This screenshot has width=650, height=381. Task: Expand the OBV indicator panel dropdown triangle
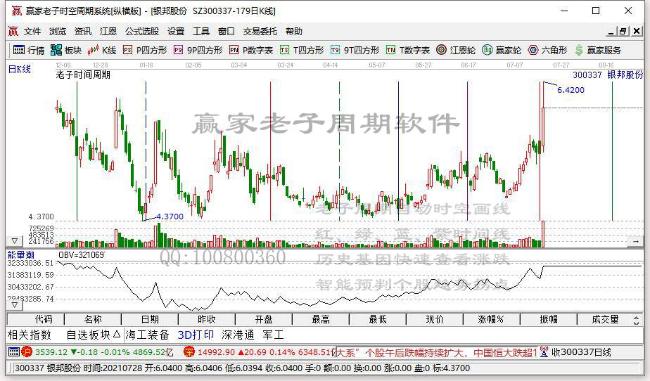(x=15, y=305)
